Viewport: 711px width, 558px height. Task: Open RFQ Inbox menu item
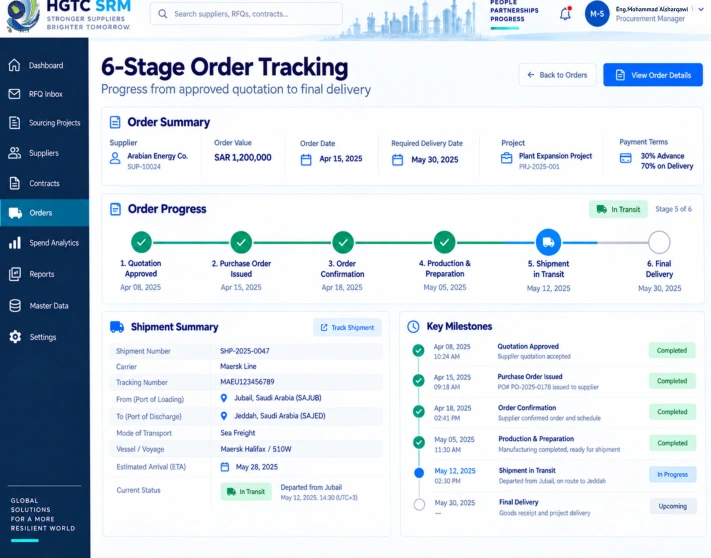[46, 94]
